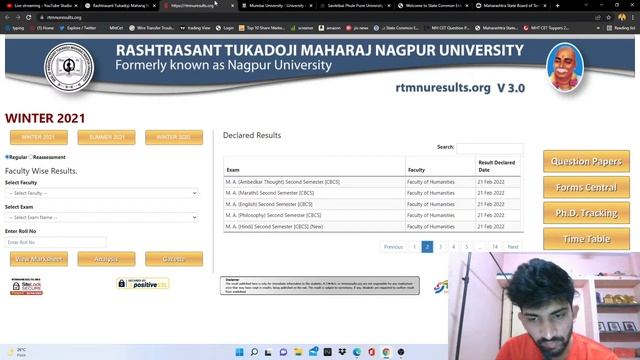The width and height of the screenshot is (640, 360).
Task: Open the Reading list panel
Action: [621, 28]
